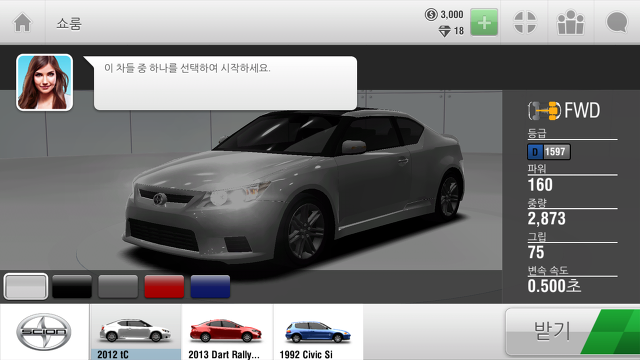This screenshot has width=640, height=360.
Task: Tap the power value 160
Action: (x=540, y=185)
